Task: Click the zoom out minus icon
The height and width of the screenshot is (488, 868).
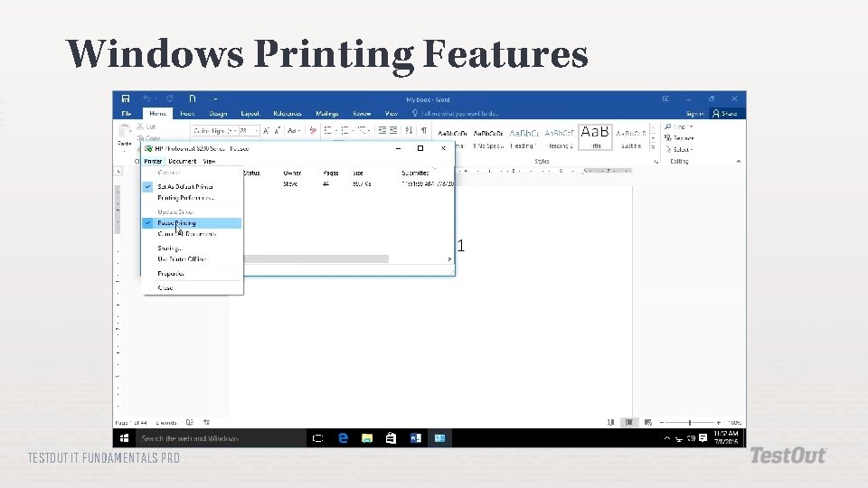Action: coord(662,423)
